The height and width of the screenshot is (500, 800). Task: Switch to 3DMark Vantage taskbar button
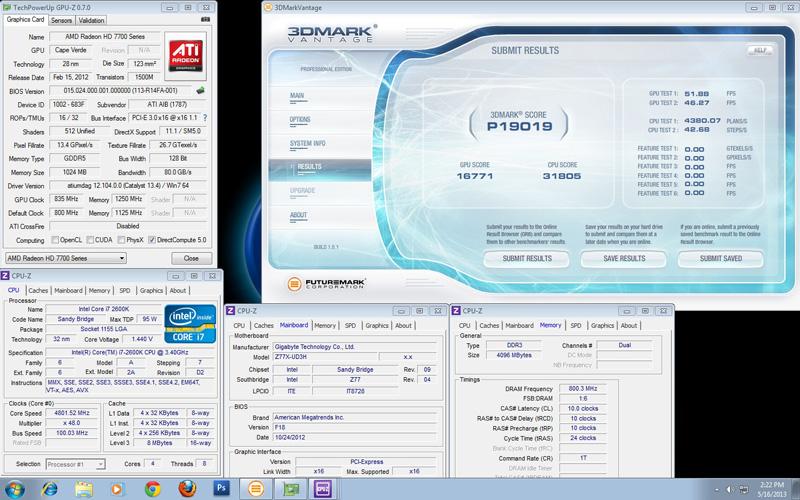click(256, 489)
